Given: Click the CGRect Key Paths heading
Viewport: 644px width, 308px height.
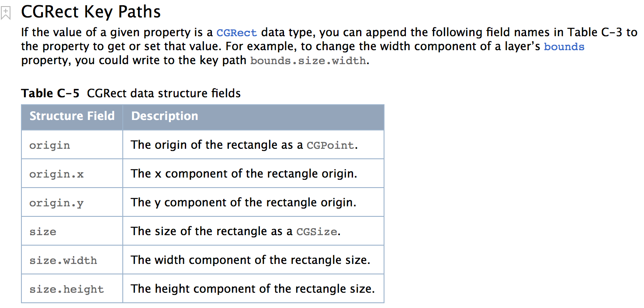Looking at the screenshot, I should (x=91, y=12).
